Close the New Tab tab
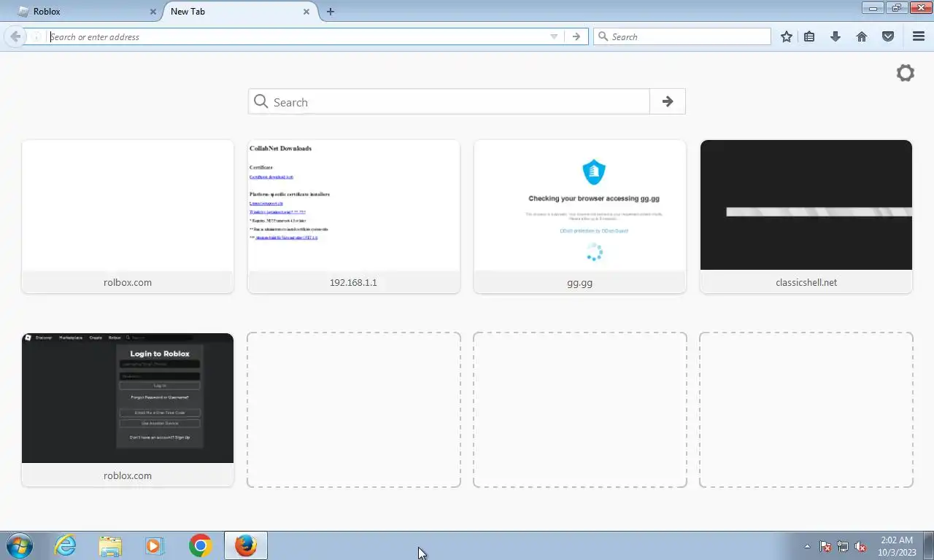This screenshot has height=560, width=934. [306, 12]
